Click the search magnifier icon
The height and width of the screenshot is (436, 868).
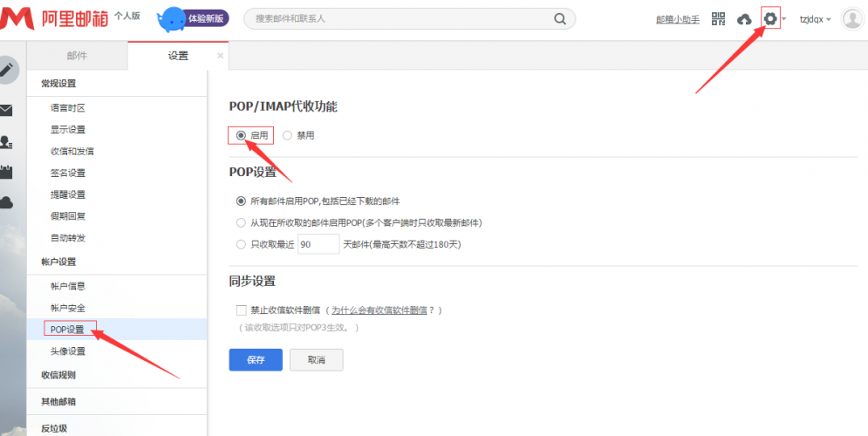[x=560, y=18]
